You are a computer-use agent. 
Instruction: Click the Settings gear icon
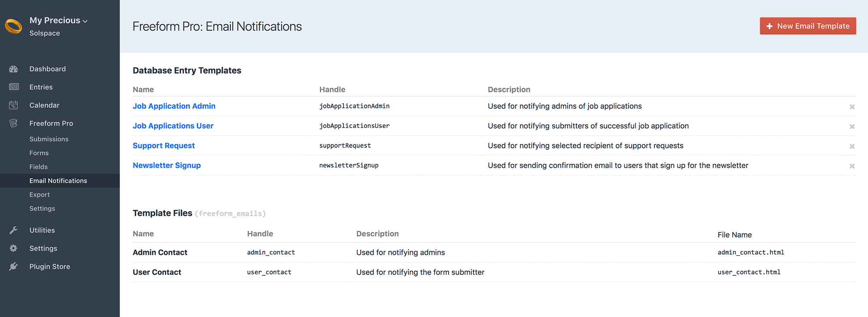coord(13,248)
